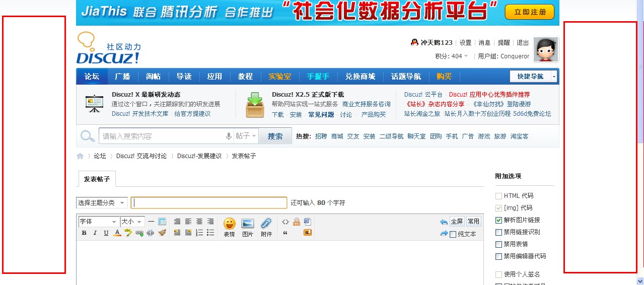Insert an ordered numbered list

click(199, 233)
